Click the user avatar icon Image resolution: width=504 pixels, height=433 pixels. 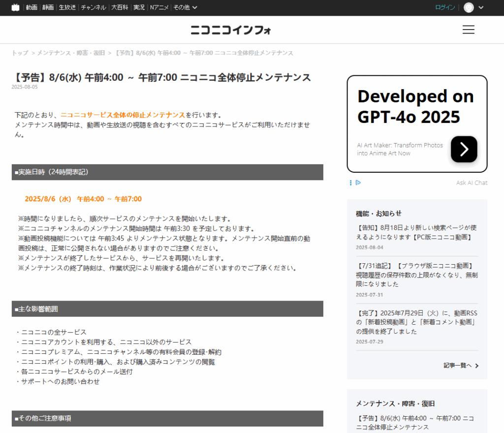tap(469, 7)
